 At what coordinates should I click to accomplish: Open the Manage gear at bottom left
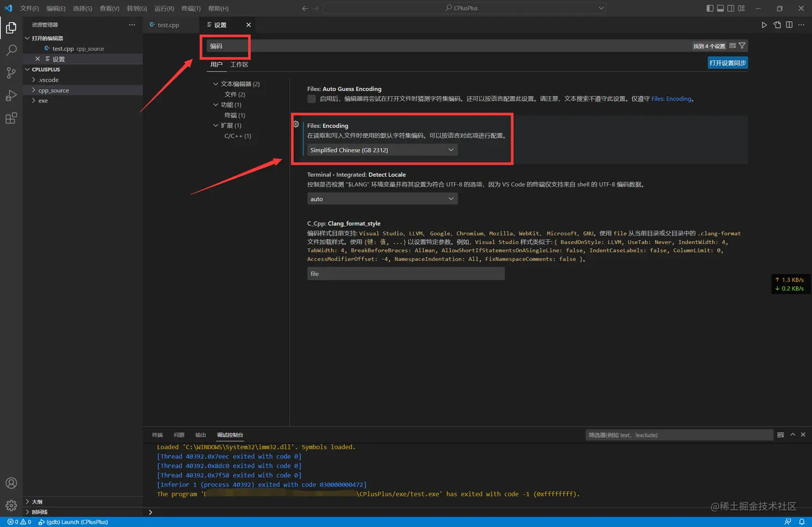pos(11,506)
